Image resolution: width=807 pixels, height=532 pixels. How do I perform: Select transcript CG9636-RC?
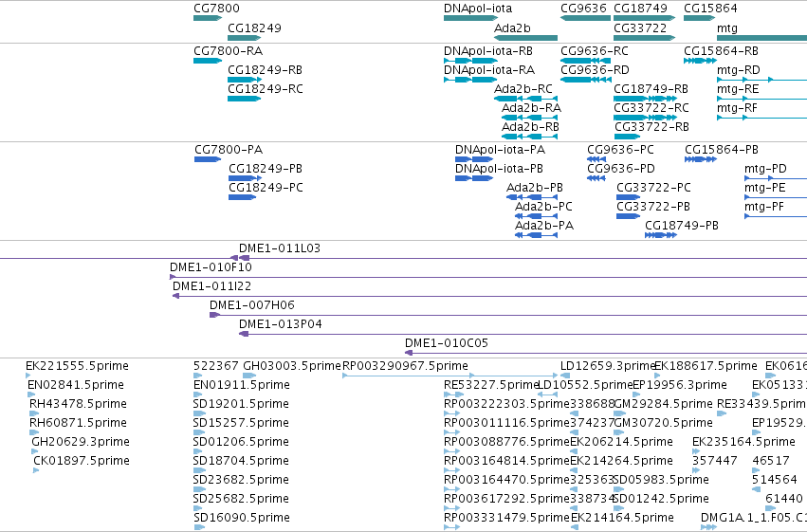pyautogui.click(x=585, y=61)
